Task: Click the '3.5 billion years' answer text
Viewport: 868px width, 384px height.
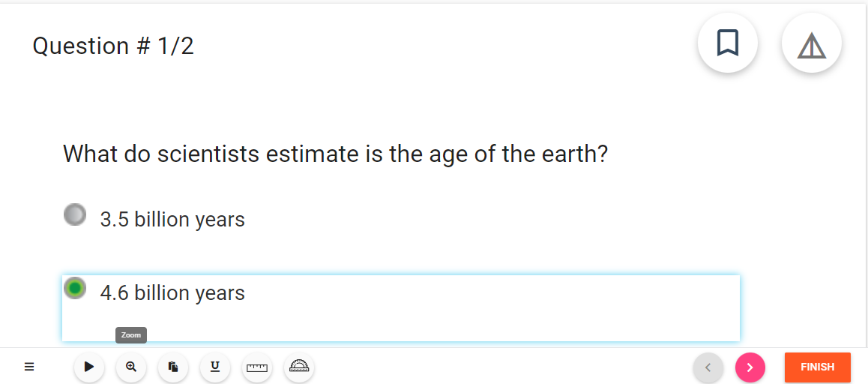Action: coord(172,220)
